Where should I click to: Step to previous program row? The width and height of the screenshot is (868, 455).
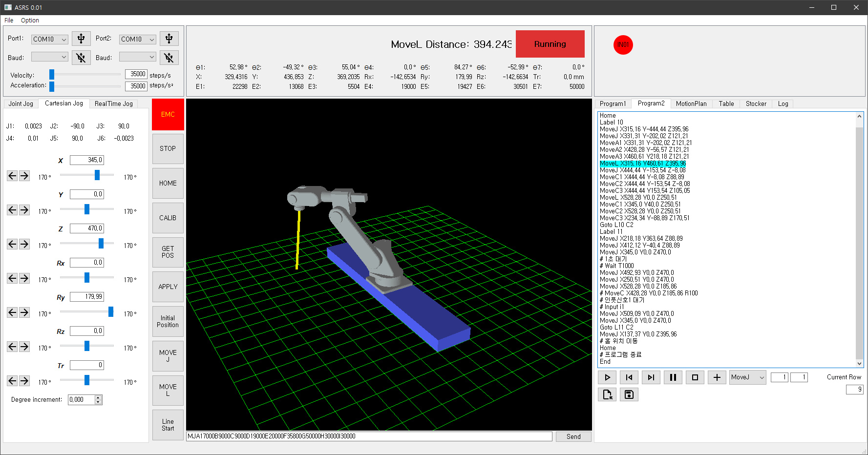point(629,377)
